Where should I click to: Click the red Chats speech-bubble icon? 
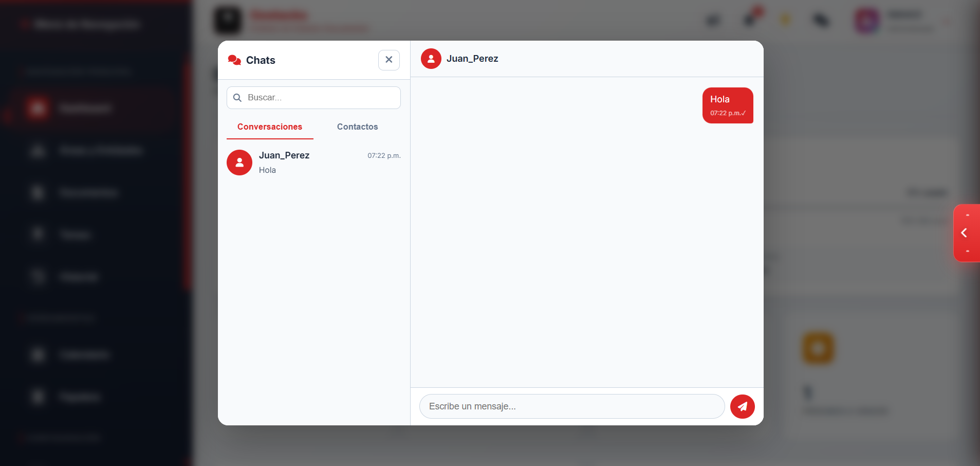click(234, 60)
